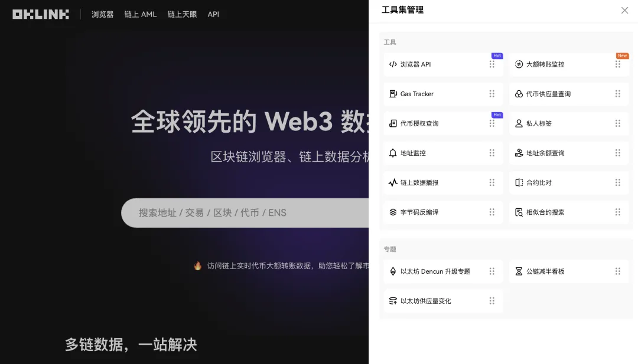The image size is (638, 364).
Task: Click the 以太坊 Dencun Ethereum icon
Action: 393,271
